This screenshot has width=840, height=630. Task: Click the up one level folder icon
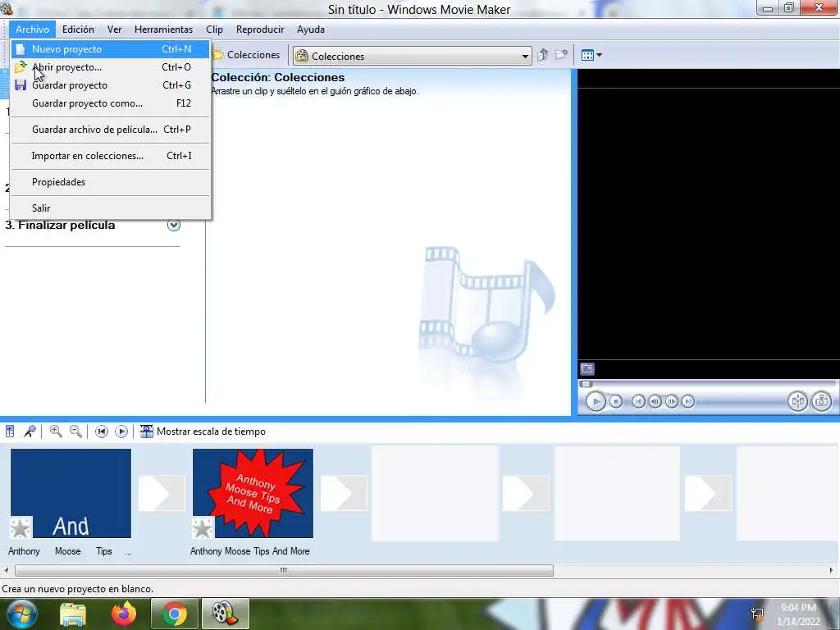543,55
